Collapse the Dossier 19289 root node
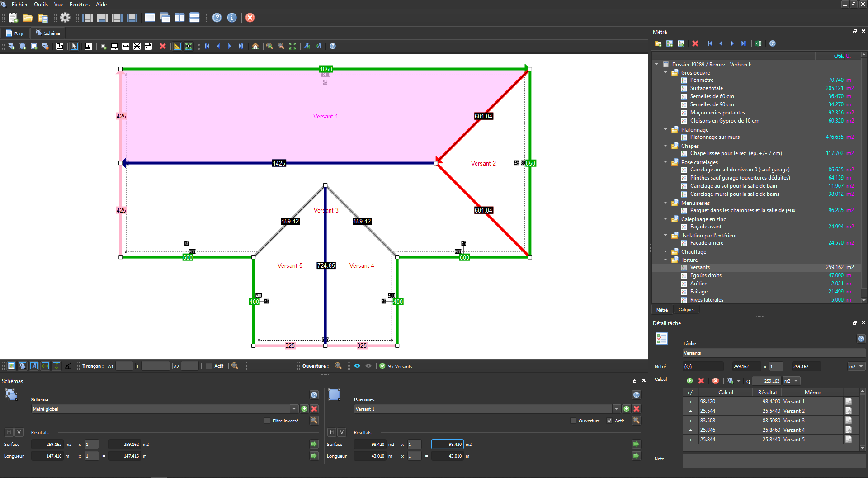Viewport: 868px width, 478px height. (656, 64)
